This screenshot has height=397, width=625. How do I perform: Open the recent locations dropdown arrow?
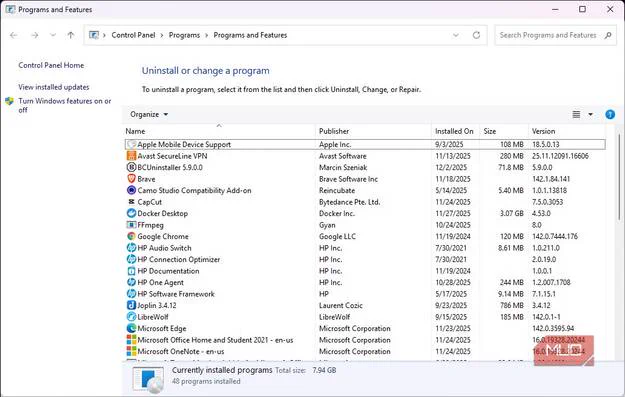(x=53, y=35)
